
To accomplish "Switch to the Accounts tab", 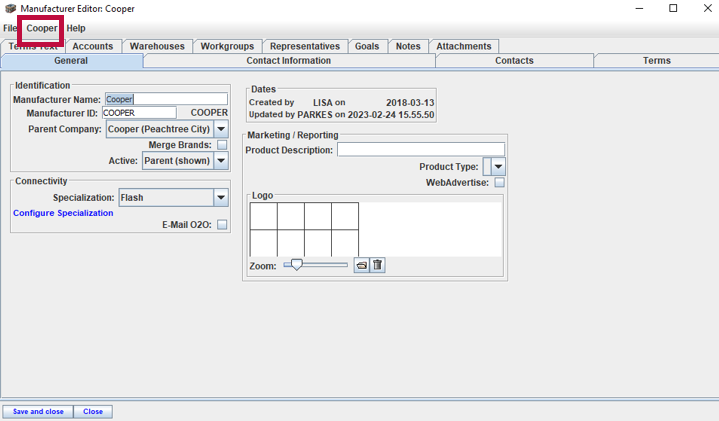I will (93, 46).
